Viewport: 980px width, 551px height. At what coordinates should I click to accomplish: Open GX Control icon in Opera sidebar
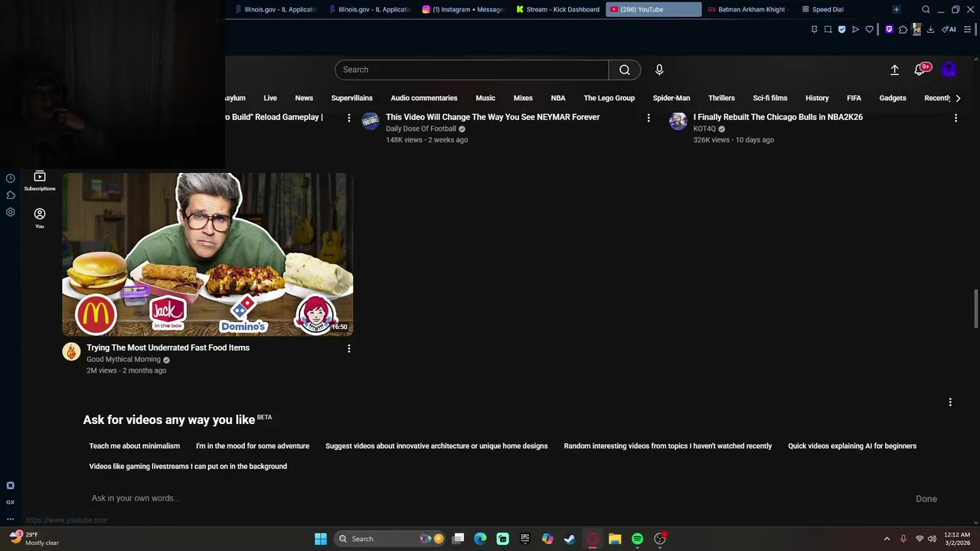[11, 502]
